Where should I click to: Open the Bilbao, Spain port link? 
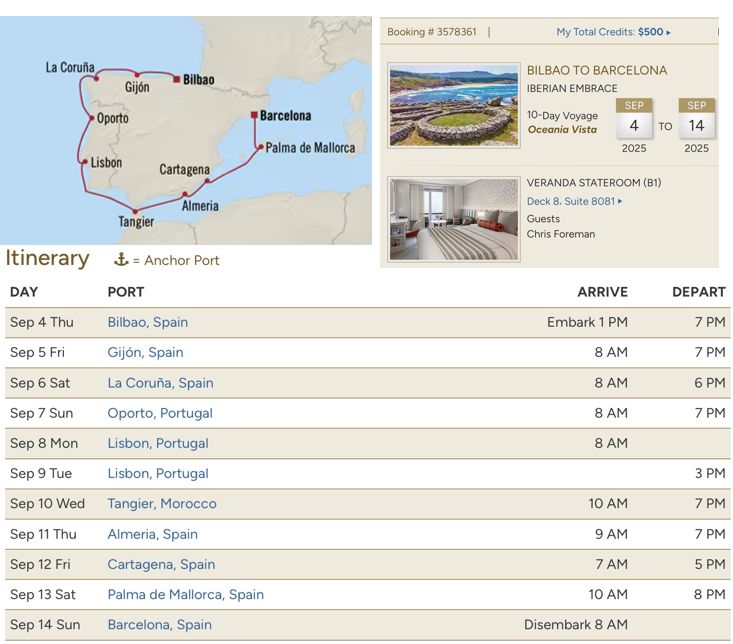tap(147, 322)
